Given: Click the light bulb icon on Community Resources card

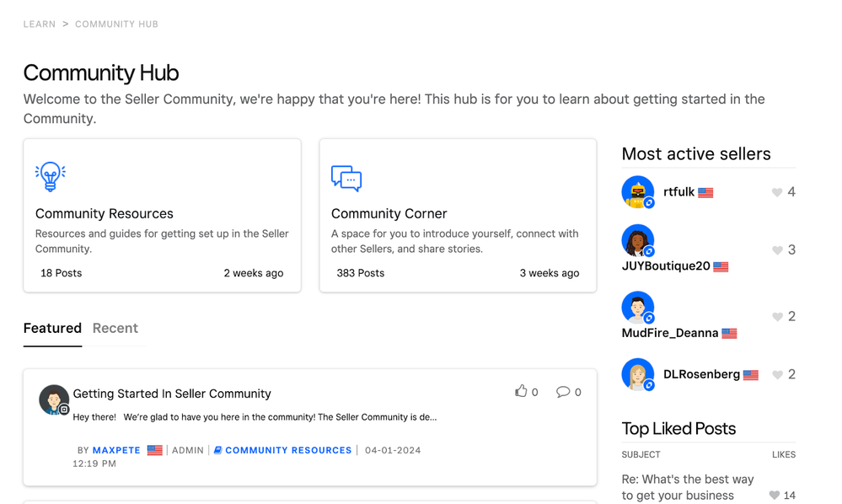Looking at the screenshot, I should pyautogui.click(x=51, y=174).
